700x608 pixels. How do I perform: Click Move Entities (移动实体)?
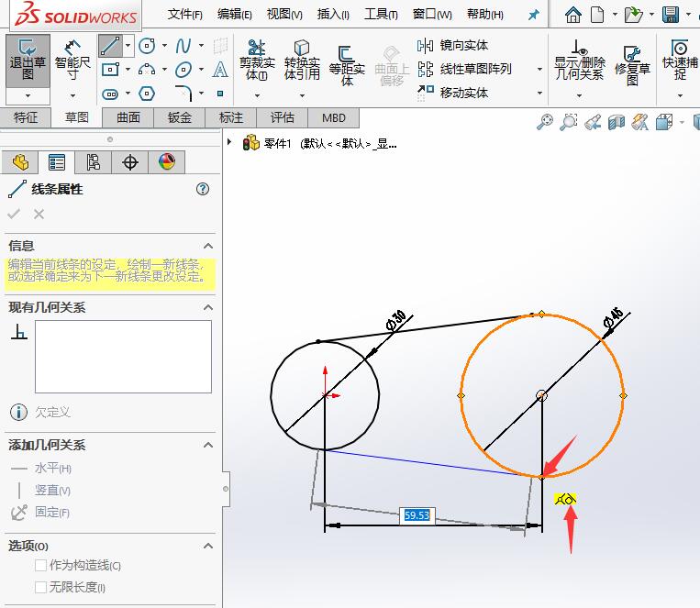pyautogui.click(x=452, y=93)
